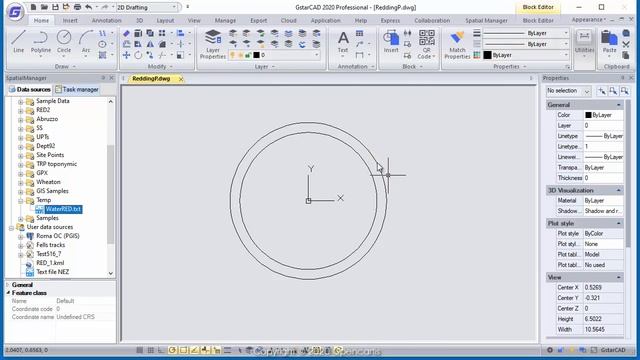Open the 2D Drafting workspace dropdown

click(x=147, y=7)
